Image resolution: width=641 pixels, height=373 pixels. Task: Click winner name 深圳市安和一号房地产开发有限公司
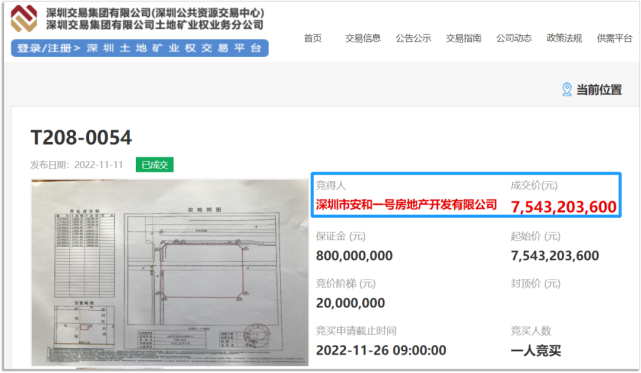pos(406,204)
